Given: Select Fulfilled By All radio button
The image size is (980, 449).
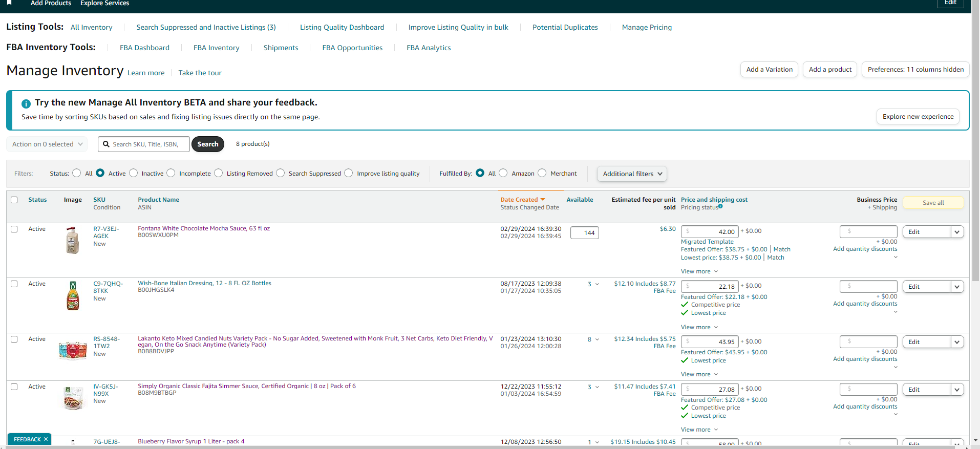Looking at the screenshot, I should 480,173.
